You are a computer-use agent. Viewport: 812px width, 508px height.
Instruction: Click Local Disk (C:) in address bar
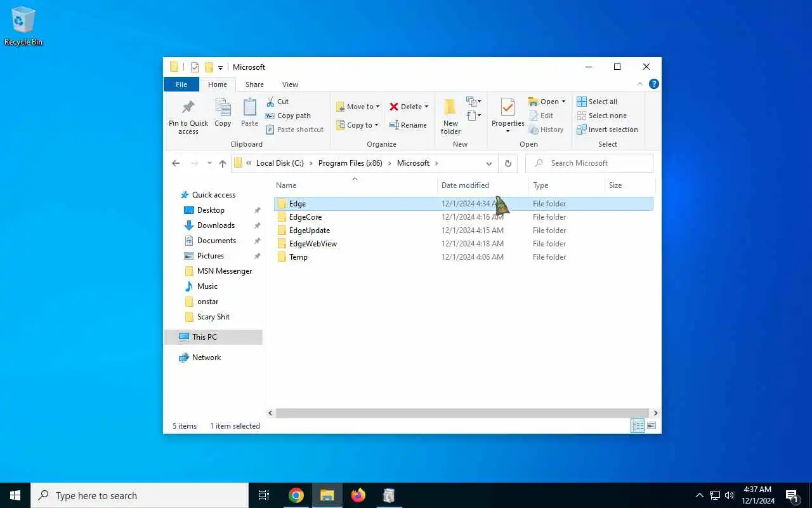click(x=280, y=163)
